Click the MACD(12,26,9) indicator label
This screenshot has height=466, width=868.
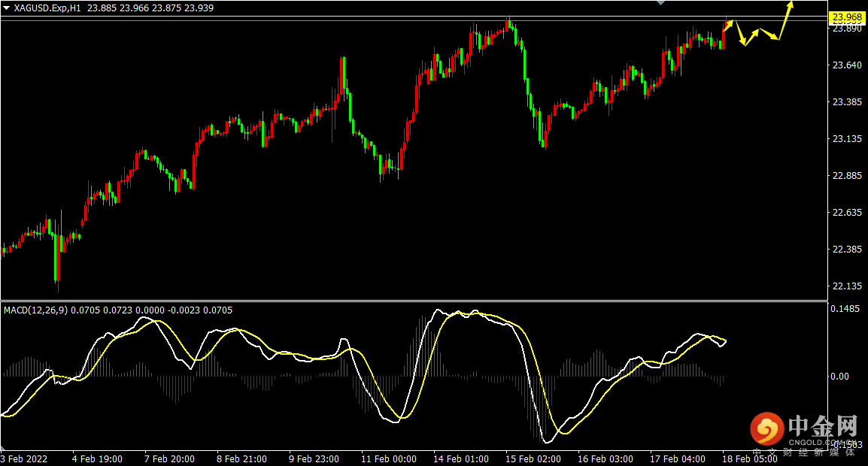coord(35,310)
